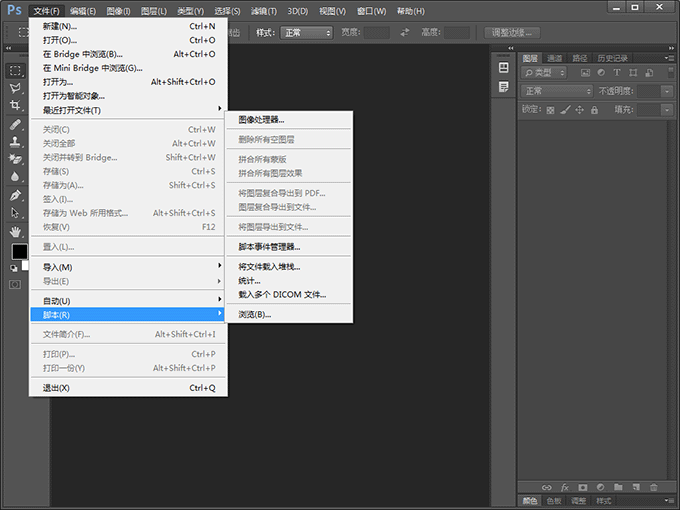Viewport: 680px width, 510px height.
Task: Open the 编辑(E) menu
Action: pyautogui.click(x=83, y=11)
